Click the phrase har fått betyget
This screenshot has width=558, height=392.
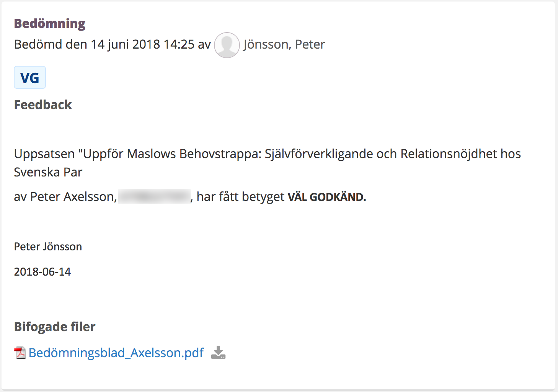click(x=240, y=197)
